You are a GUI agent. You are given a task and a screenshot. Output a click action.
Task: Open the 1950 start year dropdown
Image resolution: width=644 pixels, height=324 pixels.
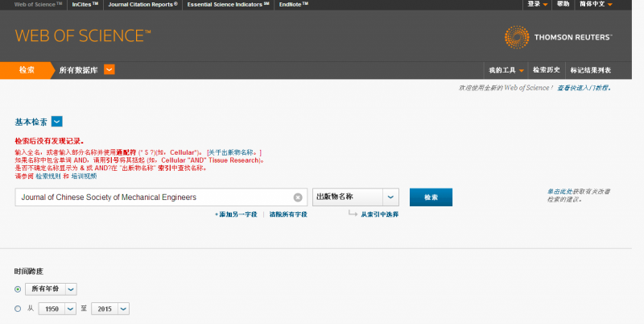[x=57, y=309]
